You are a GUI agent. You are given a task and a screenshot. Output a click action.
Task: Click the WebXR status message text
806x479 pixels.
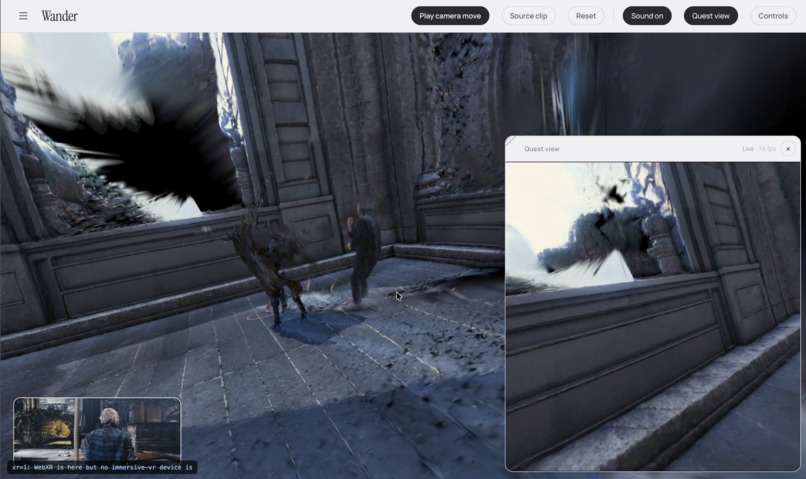click(x=102, y=467)
